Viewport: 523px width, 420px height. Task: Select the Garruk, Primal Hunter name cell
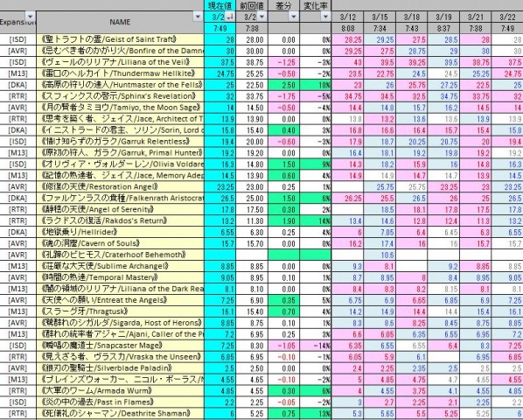120,153
